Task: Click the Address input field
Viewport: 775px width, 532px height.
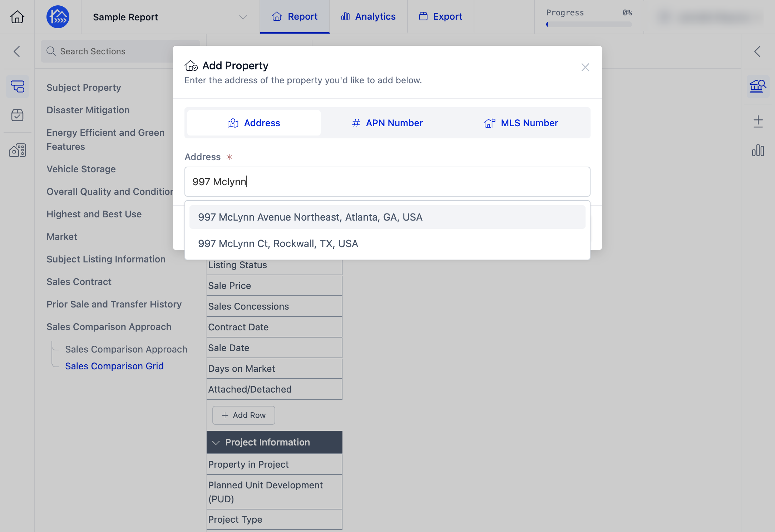Action: [387, 182]
